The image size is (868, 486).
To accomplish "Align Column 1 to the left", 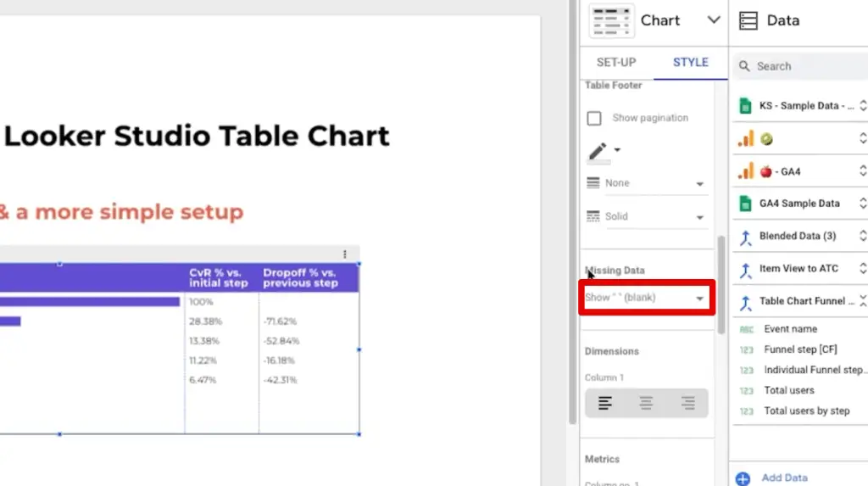I will pos(605,403).
